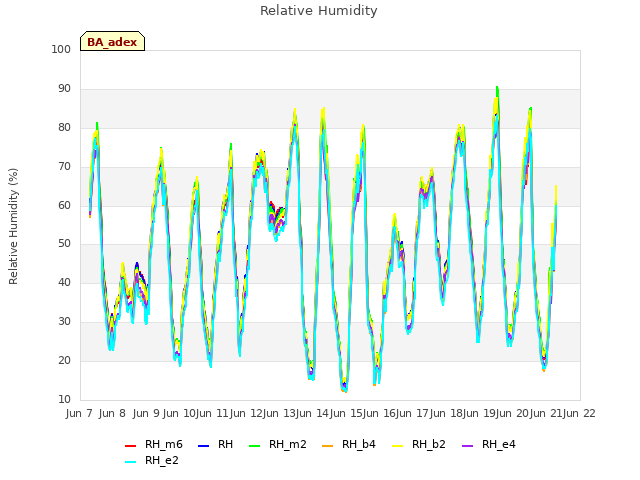Click the Jun 22 x-axis label
This screenshot has height=480, width=640.
[579, 413]
